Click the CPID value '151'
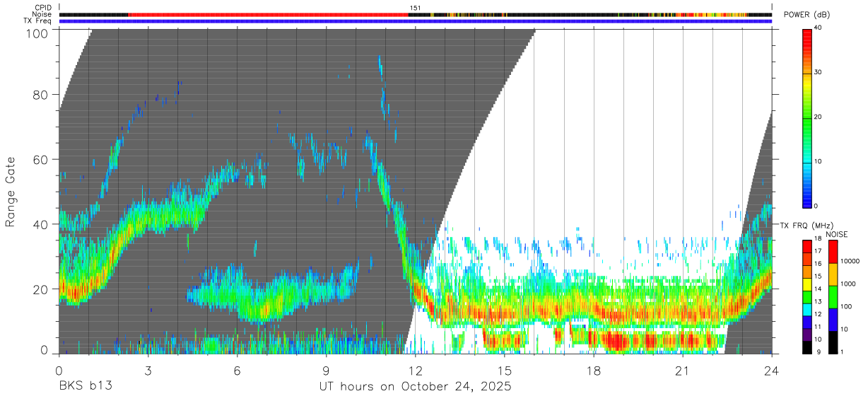 pos(416,8)
